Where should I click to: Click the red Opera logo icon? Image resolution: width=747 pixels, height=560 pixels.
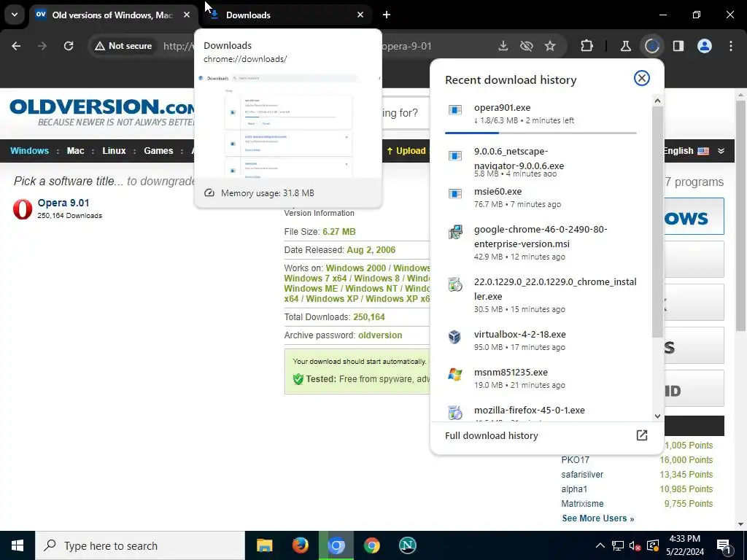23,209
